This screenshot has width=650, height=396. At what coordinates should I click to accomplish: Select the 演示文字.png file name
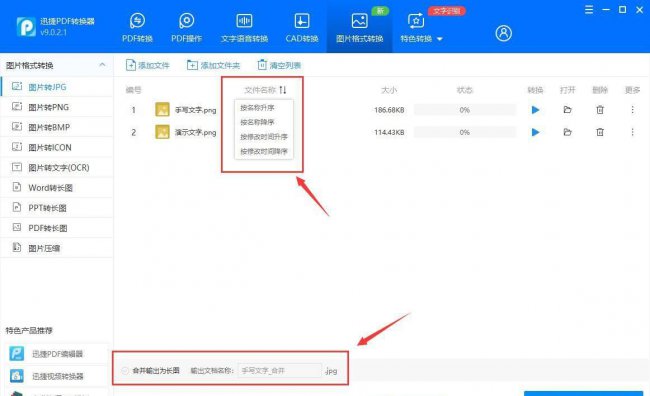(195, 132)
